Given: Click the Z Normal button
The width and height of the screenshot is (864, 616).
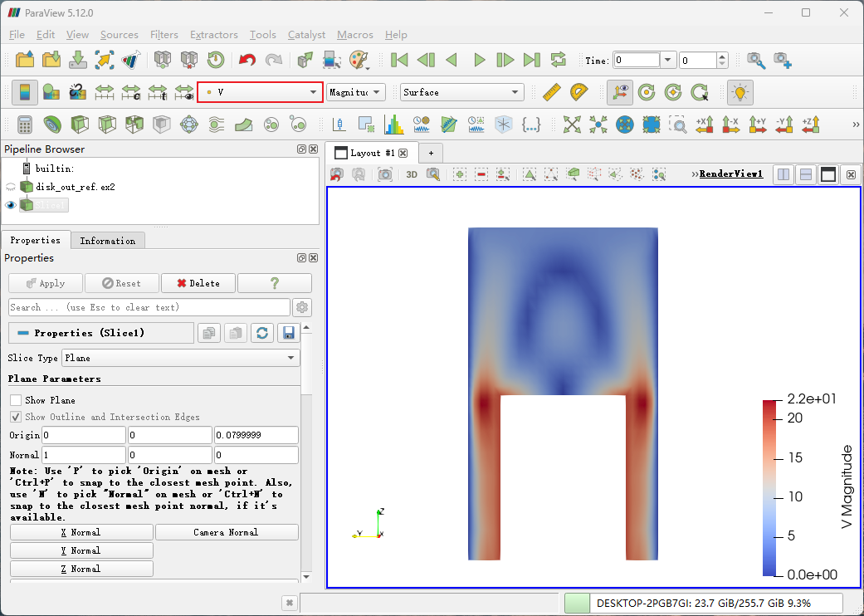Looking at the screenshot, I should [x=81, y=569].
